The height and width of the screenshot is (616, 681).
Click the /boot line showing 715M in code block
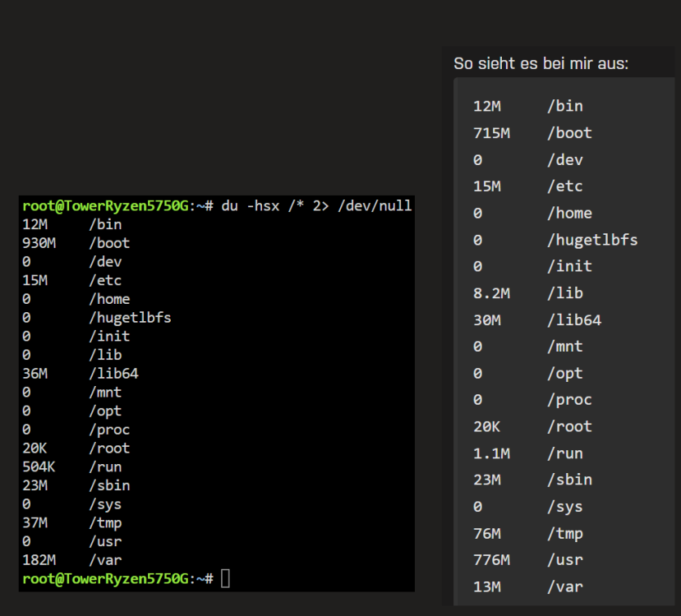(532, 133)
